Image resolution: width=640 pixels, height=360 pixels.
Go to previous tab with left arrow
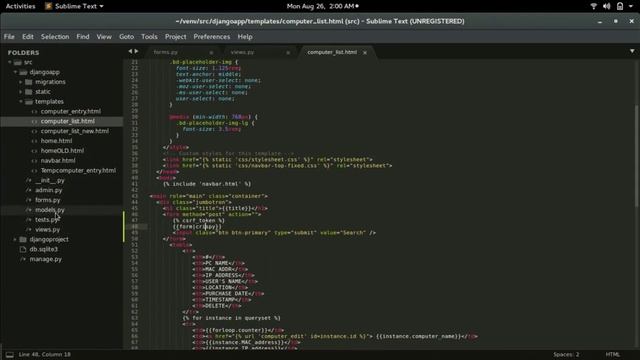[x=130, y=51]
